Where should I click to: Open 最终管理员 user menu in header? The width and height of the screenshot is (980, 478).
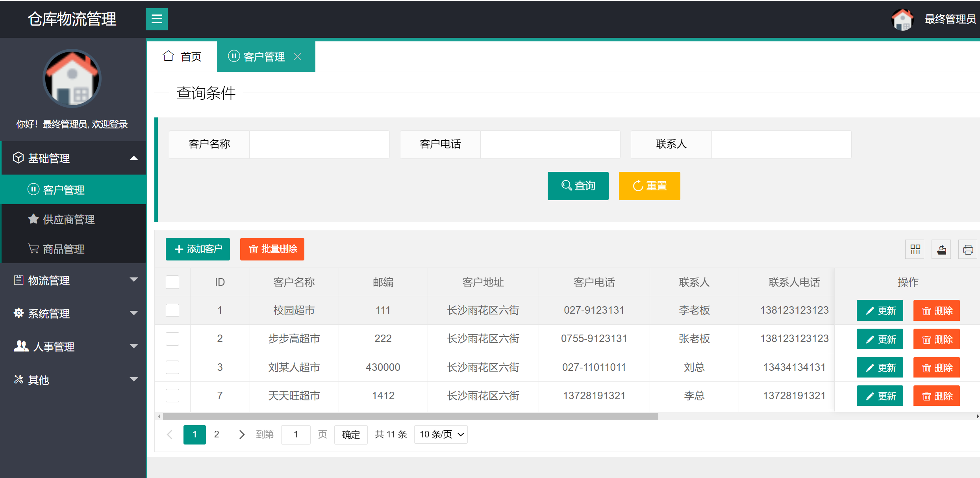(950, 19)
